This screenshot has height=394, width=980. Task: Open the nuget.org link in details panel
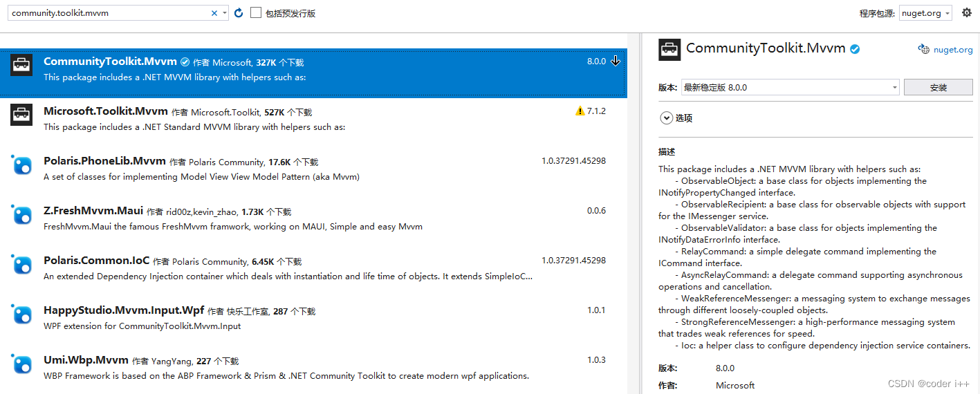953,50
